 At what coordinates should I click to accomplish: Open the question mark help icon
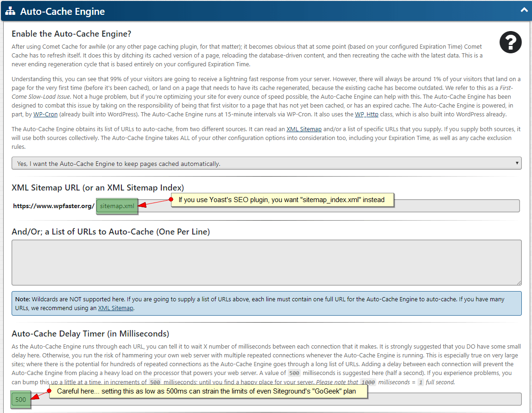[510, 42]
